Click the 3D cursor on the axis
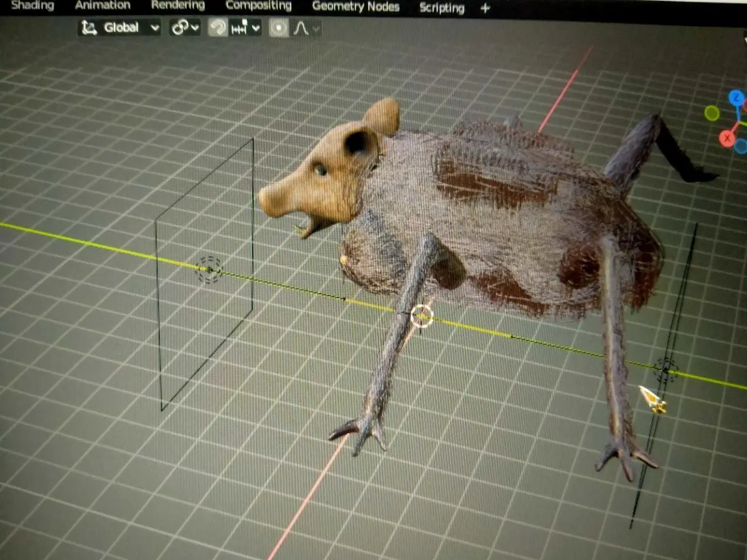Viewport: 747px width, 560px height. 421,316
